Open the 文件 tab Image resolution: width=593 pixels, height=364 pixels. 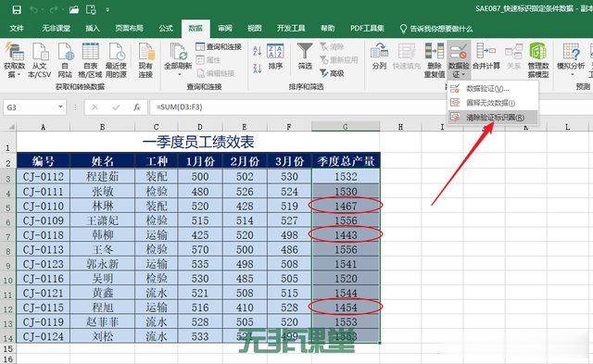click(x=17, y=29)
